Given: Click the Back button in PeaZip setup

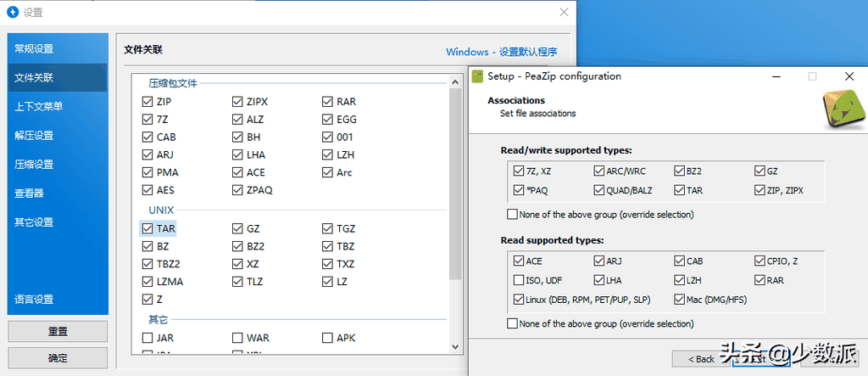Looking at the screenshot, I should coord(701,359).
